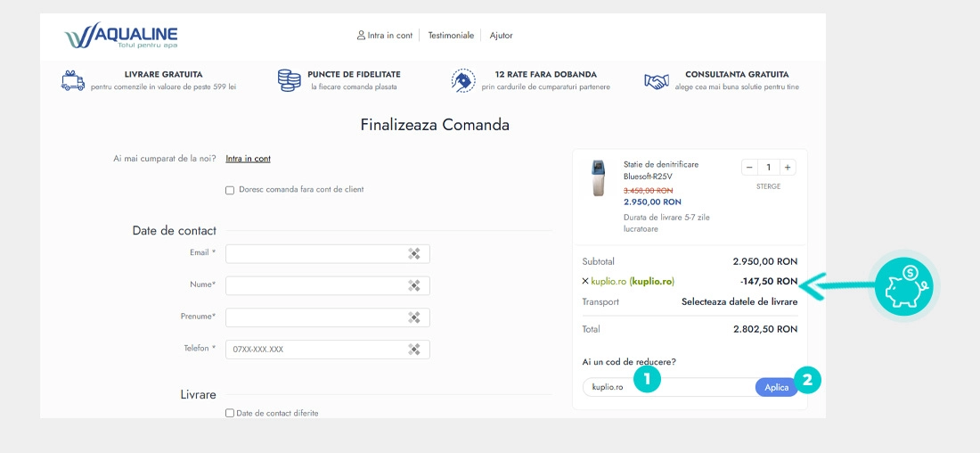Open the Ajutor help page

(x=502, y=36)
